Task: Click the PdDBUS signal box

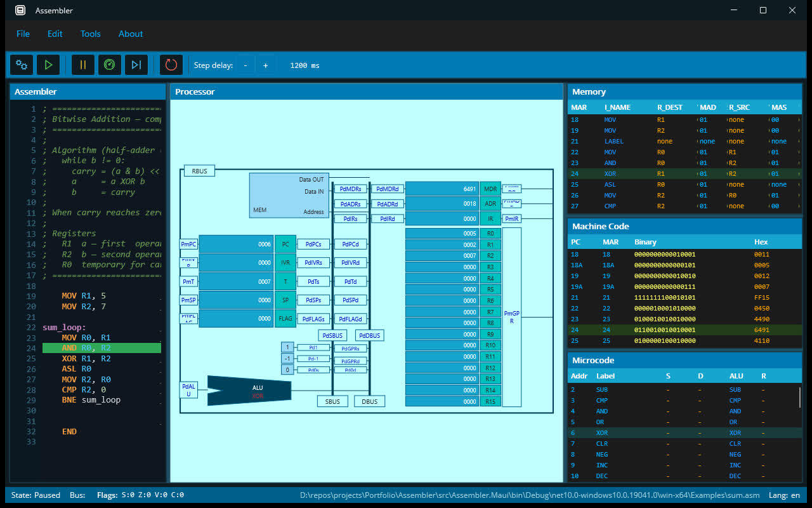Action: pyautogui.click(x=370, y=335)
